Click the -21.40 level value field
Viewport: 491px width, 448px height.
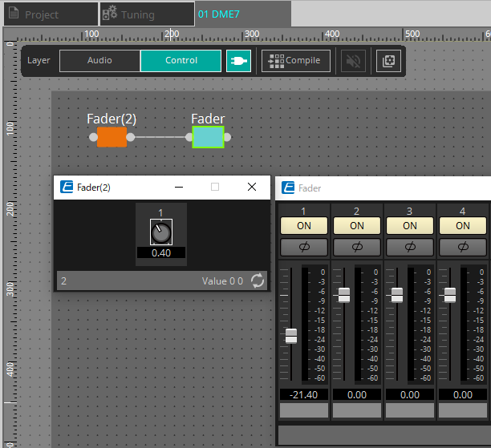coord(304,394)
